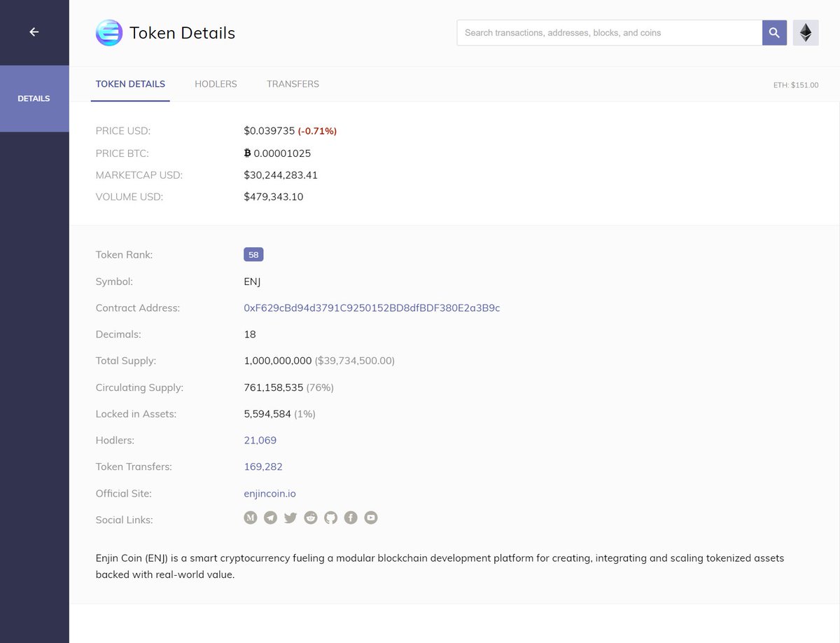Click the ENJ symbol value
The width and height of the screenshot is (840, 643).
point(252,282)
